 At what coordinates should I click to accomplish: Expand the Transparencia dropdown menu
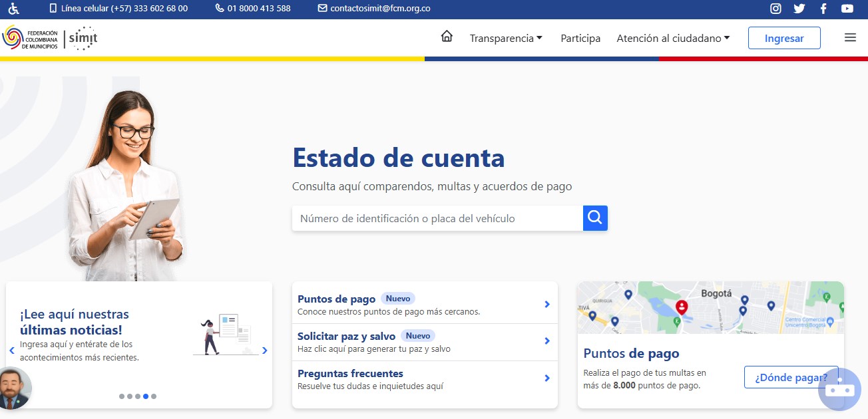point(506,39)
